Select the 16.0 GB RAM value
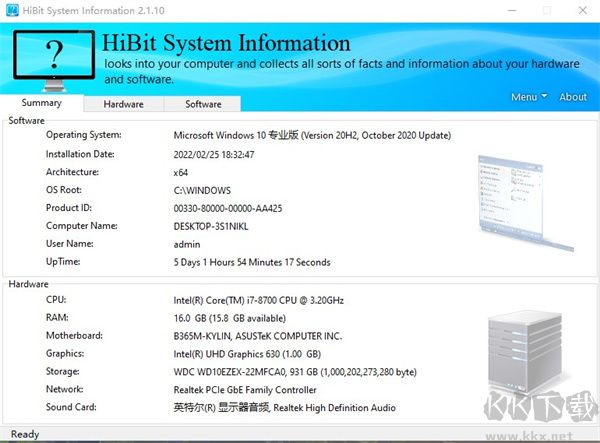Screen dimensions: 600x443 tap(230, 318)
